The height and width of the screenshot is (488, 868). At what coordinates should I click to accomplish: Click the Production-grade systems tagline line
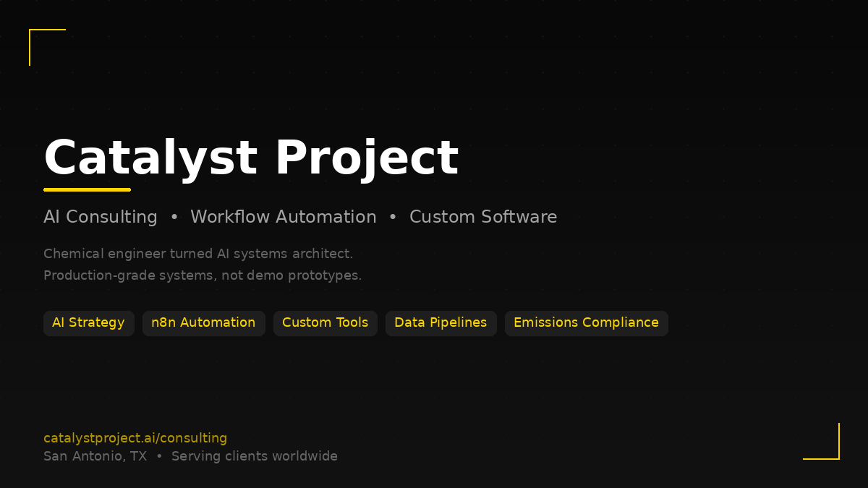click(x=203, y=275)
